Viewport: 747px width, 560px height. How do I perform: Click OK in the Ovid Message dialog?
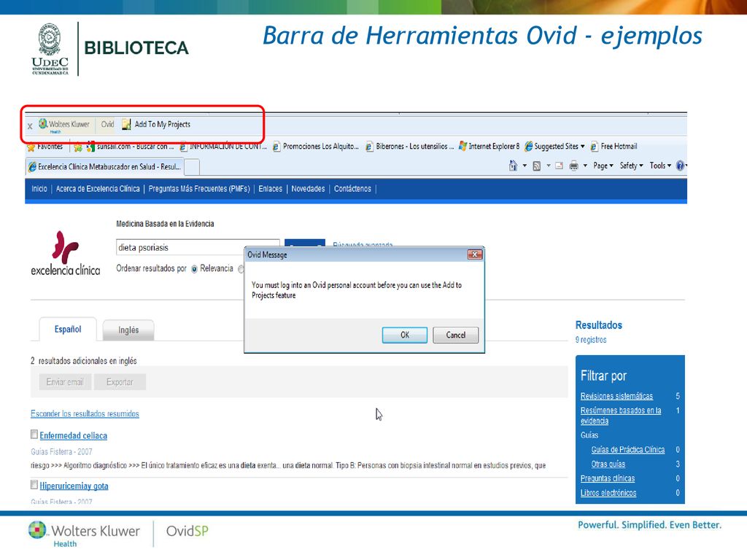tap(404, 335)
